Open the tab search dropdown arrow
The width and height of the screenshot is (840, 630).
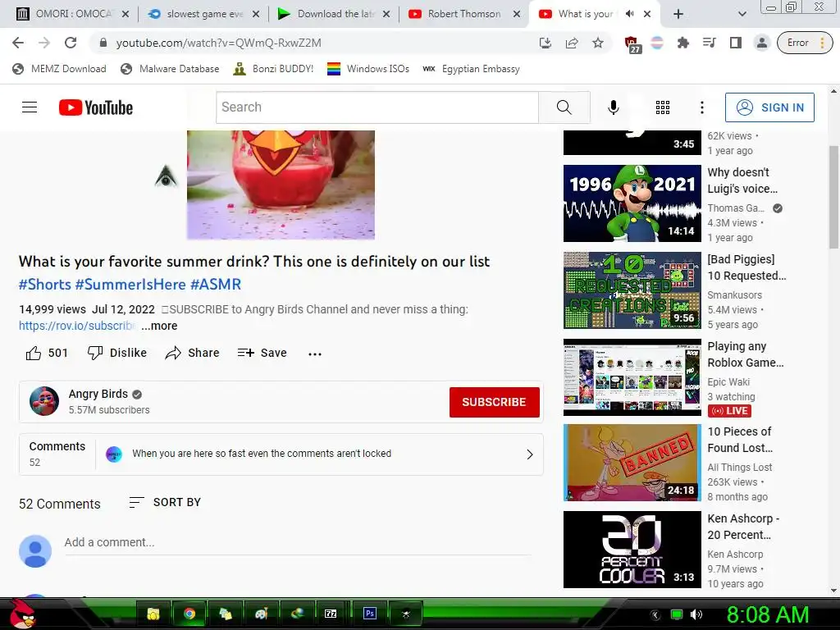(742, 14)
